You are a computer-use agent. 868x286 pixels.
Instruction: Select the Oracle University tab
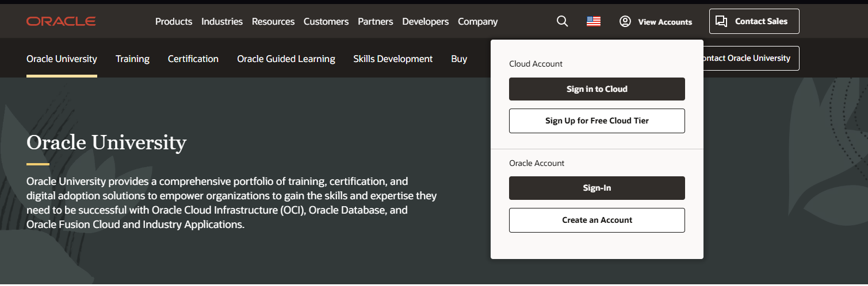62,59
